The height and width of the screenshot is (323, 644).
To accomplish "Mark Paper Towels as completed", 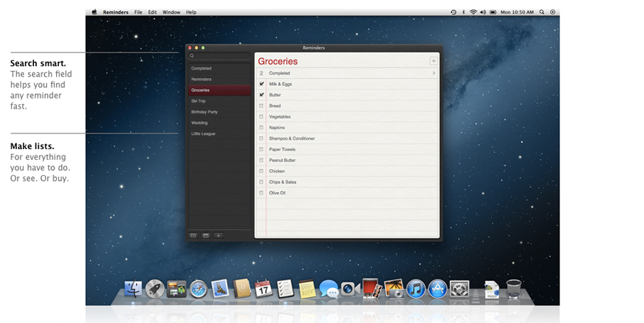I will coord(261,149).
